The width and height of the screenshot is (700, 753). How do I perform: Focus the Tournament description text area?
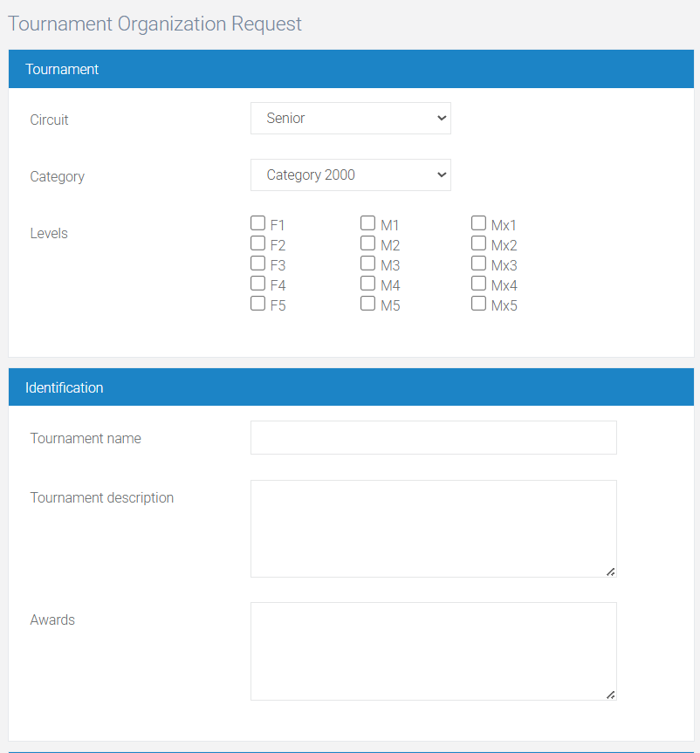pos(433,528)
